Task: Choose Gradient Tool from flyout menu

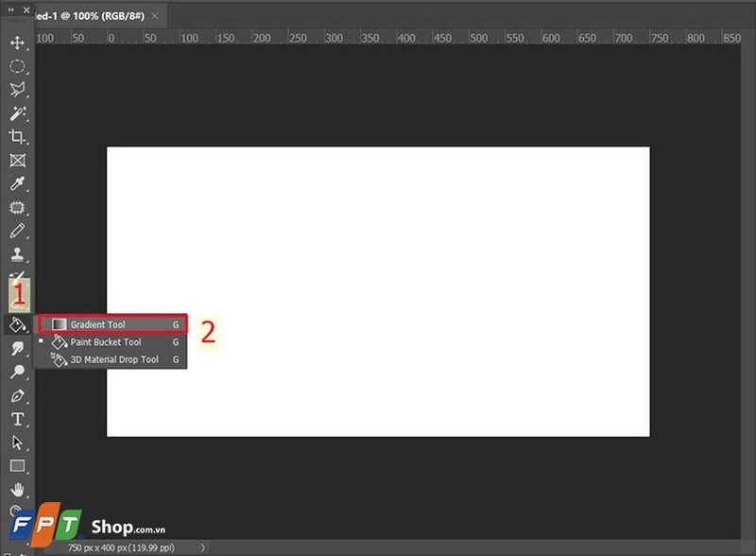Action: (112, 324)
